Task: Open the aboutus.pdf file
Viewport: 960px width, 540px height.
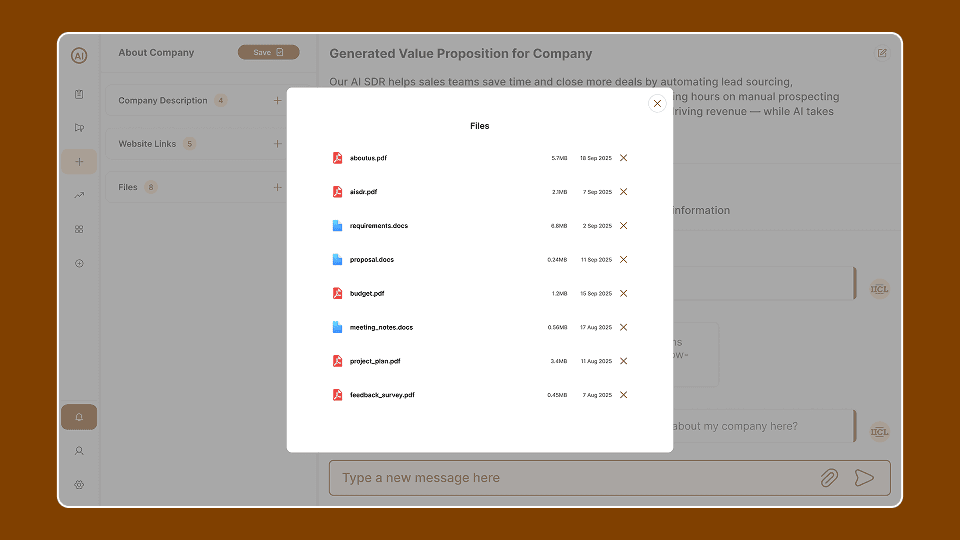Action: [368, 158]
